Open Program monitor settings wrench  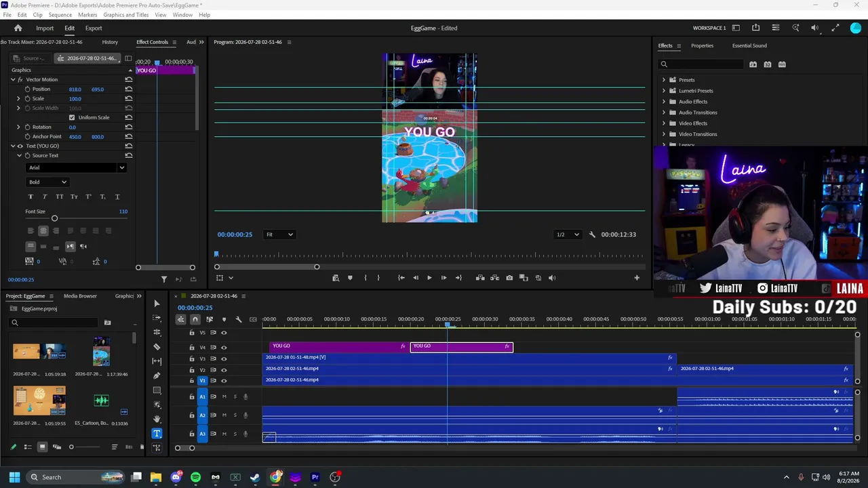[592, 235]
